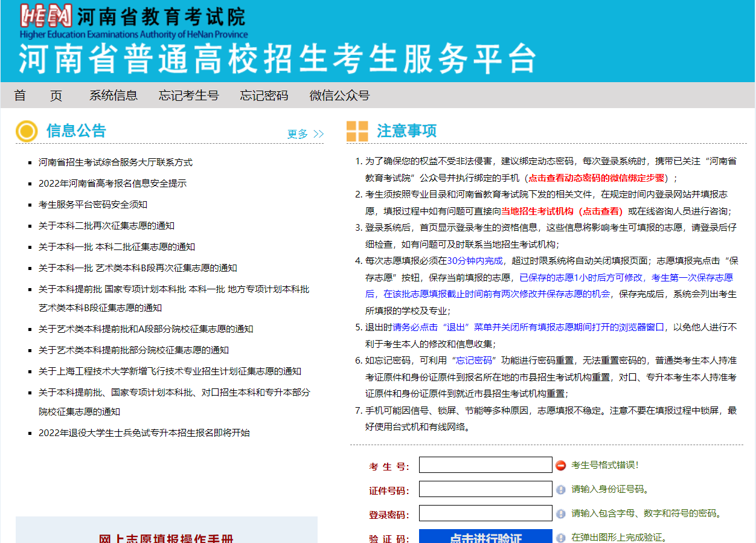Go to 忘记考生号 in navigation bar
Screen dimensions: 756x543
[x=188, y=95]
